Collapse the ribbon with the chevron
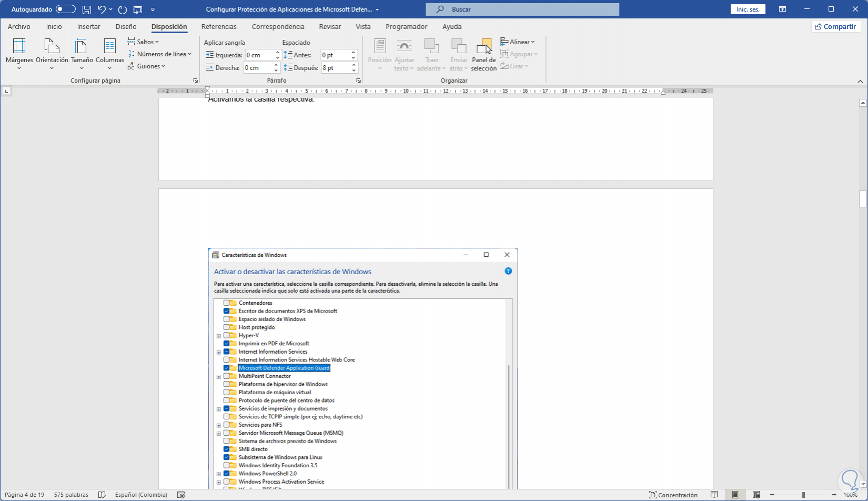The width and height of the screenshot is (868, 501). (861, 81)
